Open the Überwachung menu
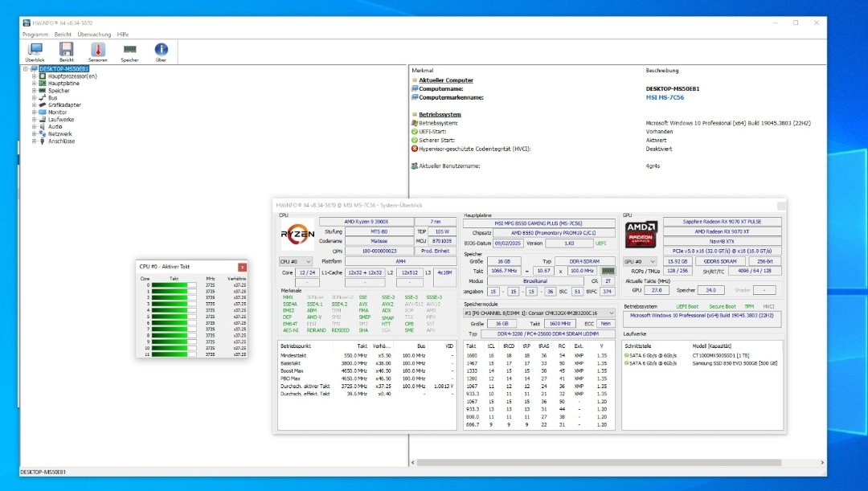 click(94, 35)
